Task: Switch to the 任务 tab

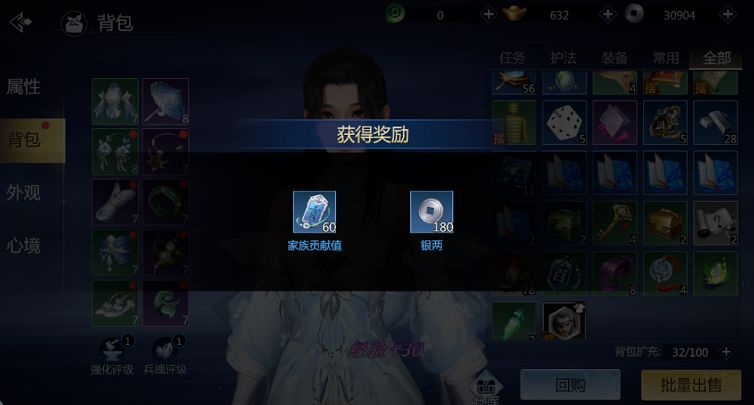Action: tap(512, 58)
